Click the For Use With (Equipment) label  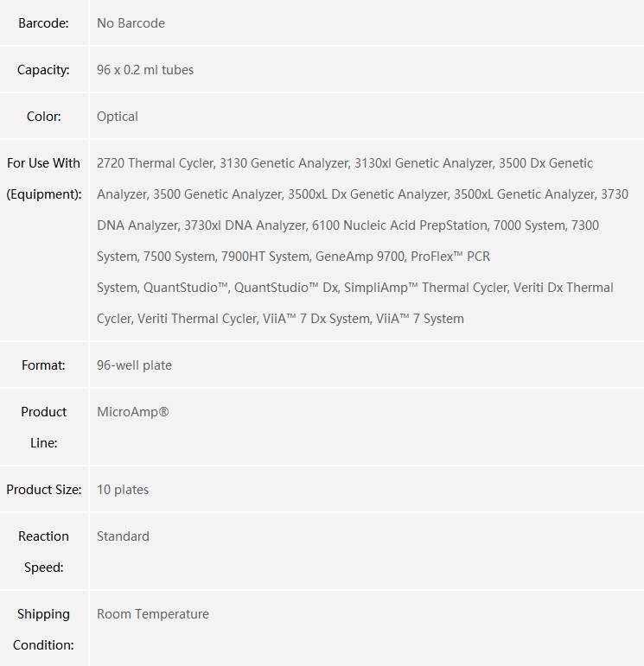(44, 179)
